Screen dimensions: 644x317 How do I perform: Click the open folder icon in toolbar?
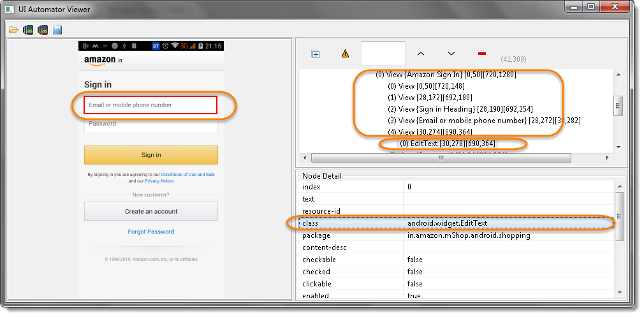tap(13, 29)
